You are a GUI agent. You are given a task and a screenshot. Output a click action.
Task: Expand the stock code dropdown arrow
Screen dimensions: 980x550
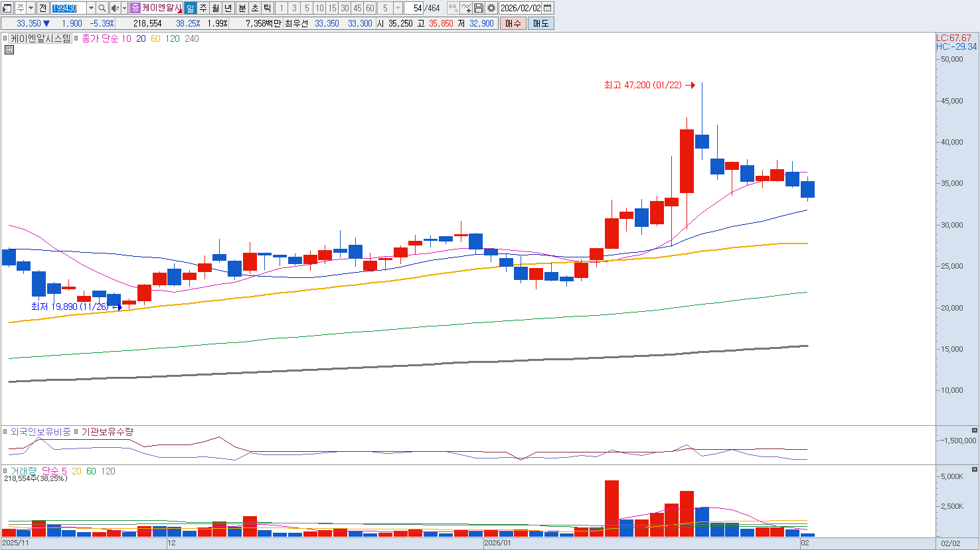(x=90, y=8)
